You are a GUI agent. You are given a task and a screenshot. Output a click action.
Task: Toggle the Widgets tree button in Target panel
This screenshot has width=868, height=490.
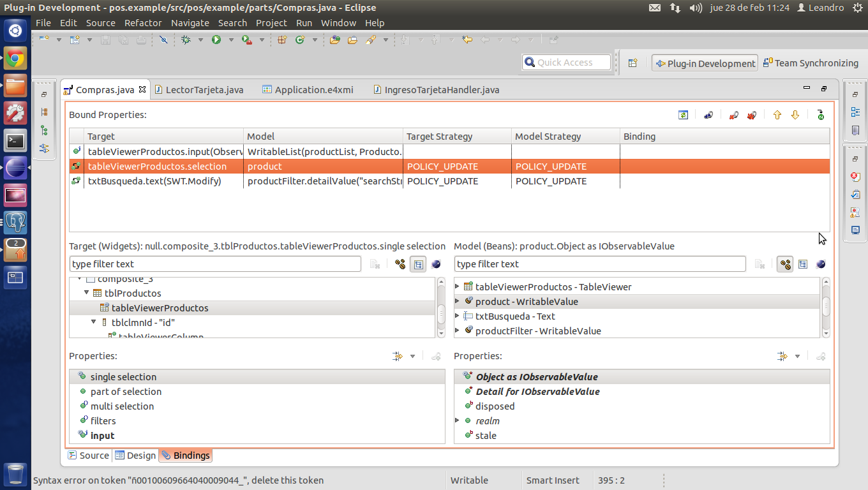coord(418,264)
